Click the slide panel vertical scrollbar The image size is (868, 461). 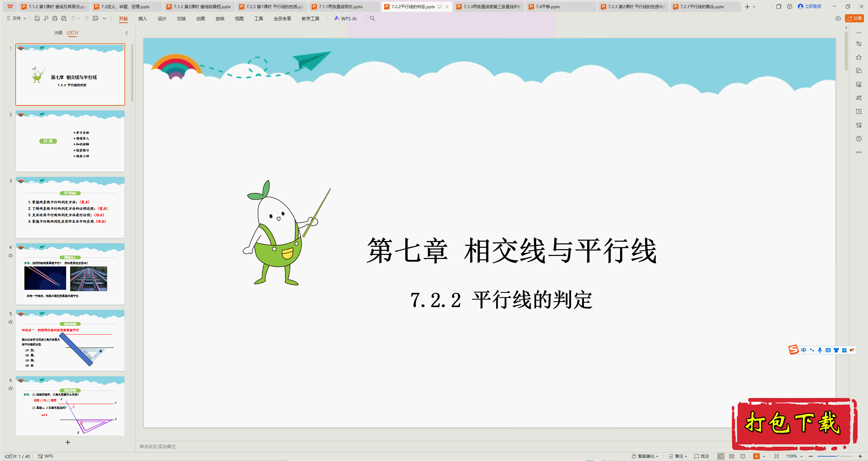tap(132, 73)
